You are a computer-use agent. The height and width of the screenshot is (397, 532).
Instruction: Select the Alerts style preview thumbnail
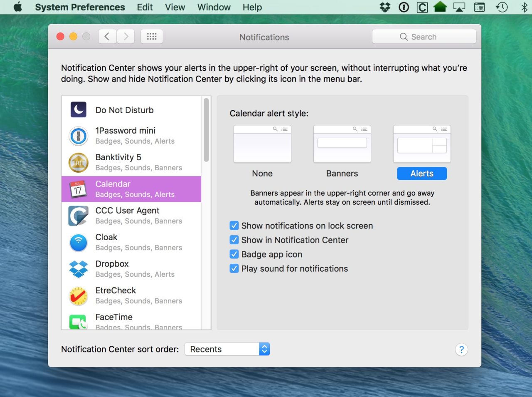click(x=422, y=144)
